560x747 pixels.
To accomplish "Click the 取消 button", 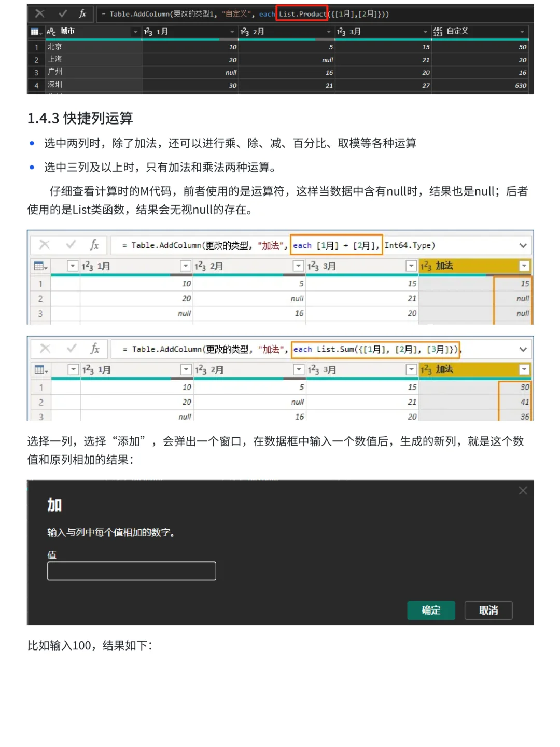I will (x=488, y=611).
